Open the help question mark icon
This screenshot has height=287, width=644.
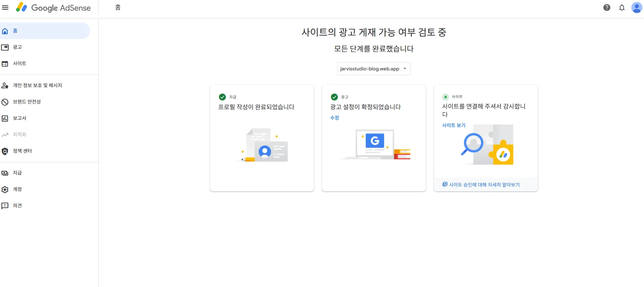(607, 8)
